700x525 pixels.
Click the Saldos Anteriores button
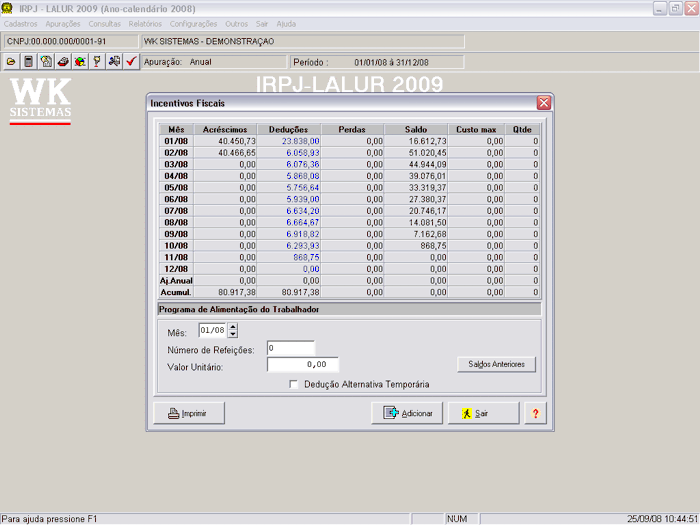[496, 364]
